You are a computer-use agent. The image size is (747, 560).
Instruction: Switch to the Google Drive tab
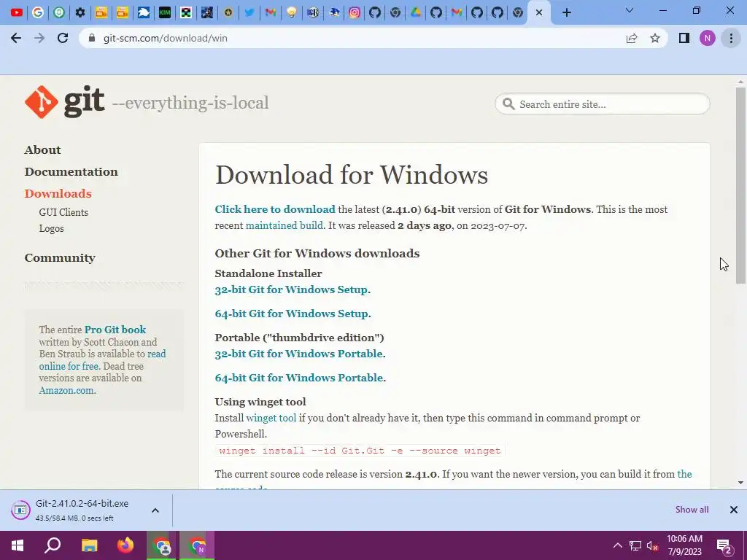pyautogui.click(x=416, y=12)
